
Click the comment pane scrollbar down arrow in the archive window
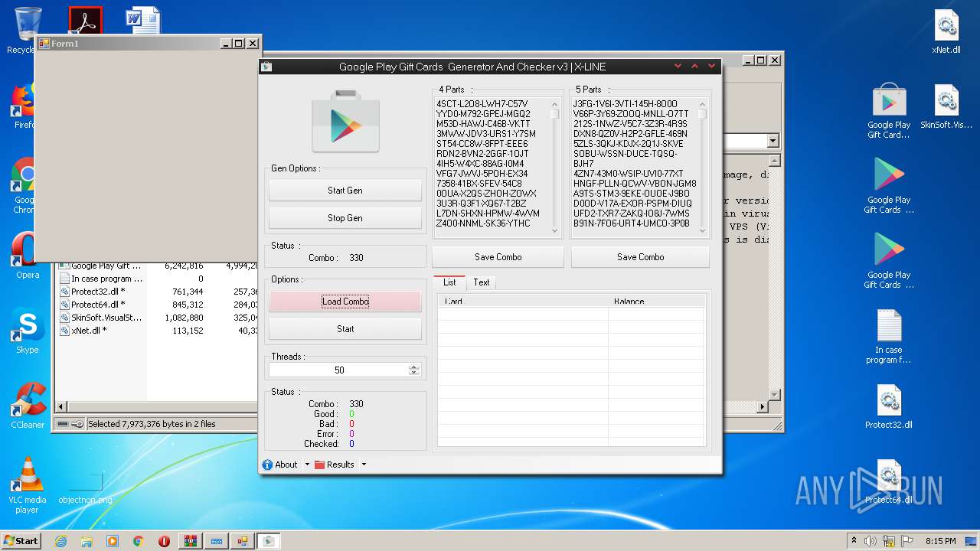(774, 394)
